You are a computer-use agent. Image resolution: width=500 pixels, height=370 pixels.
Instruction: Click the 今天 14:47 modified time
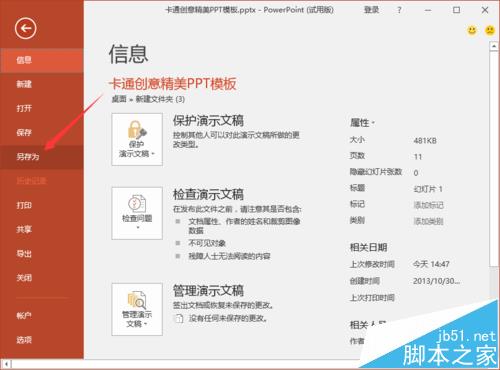(431, 264)
